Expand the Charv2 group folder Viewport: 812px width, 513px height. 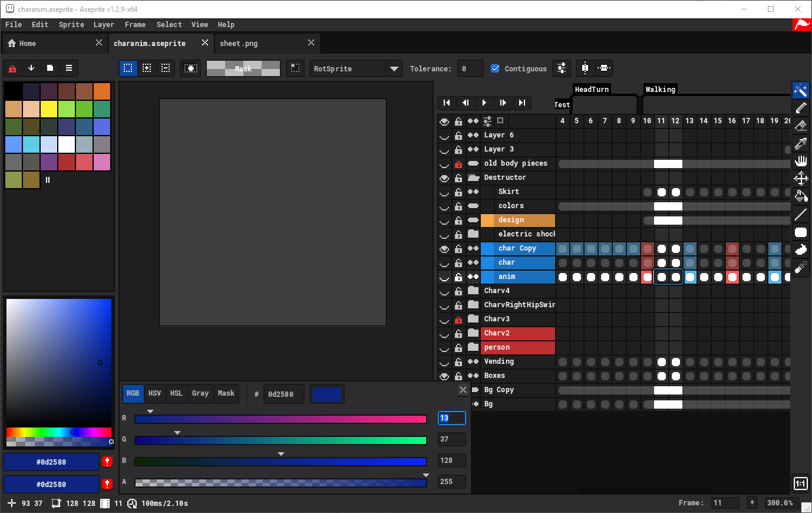pos(473,333)
